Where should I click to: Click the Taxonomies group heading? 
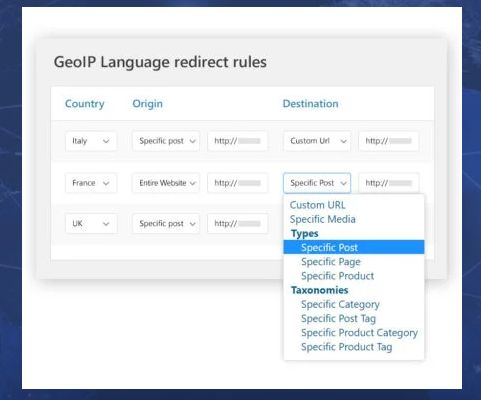[x=319, y=290]
